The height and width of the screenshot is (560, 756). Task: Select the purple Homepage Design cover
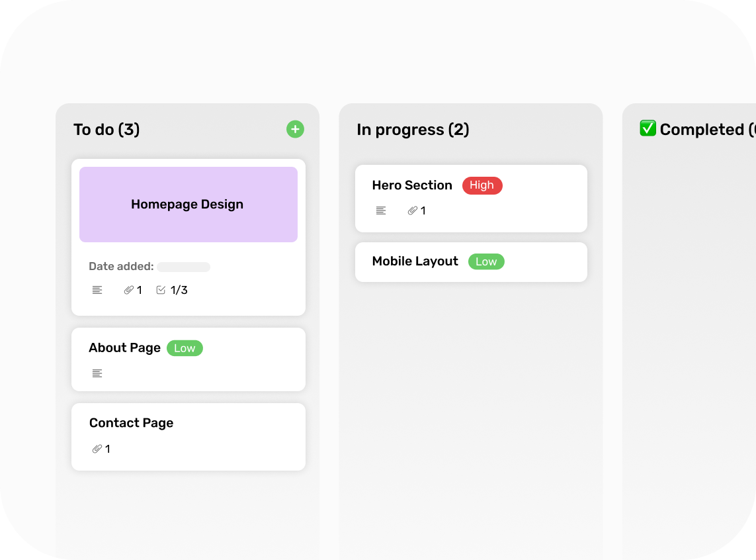pos(188,205)
